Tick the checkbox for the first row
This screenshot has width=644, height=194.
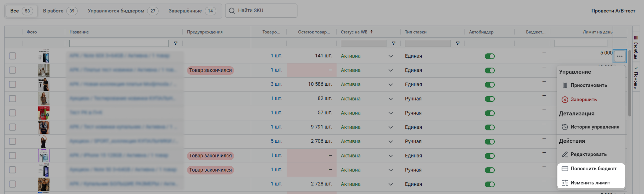pos(12,56)
